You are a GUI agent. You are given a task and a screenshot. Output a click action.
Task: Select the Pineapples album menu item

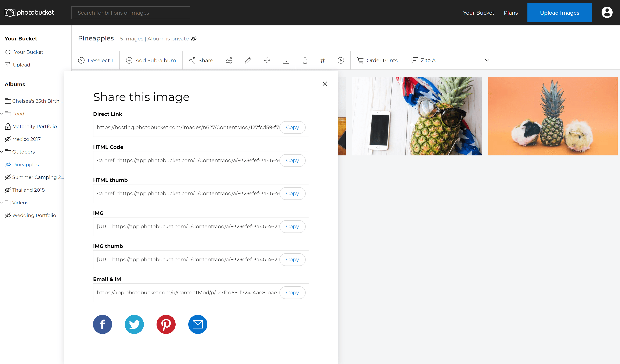coord(25,164)
